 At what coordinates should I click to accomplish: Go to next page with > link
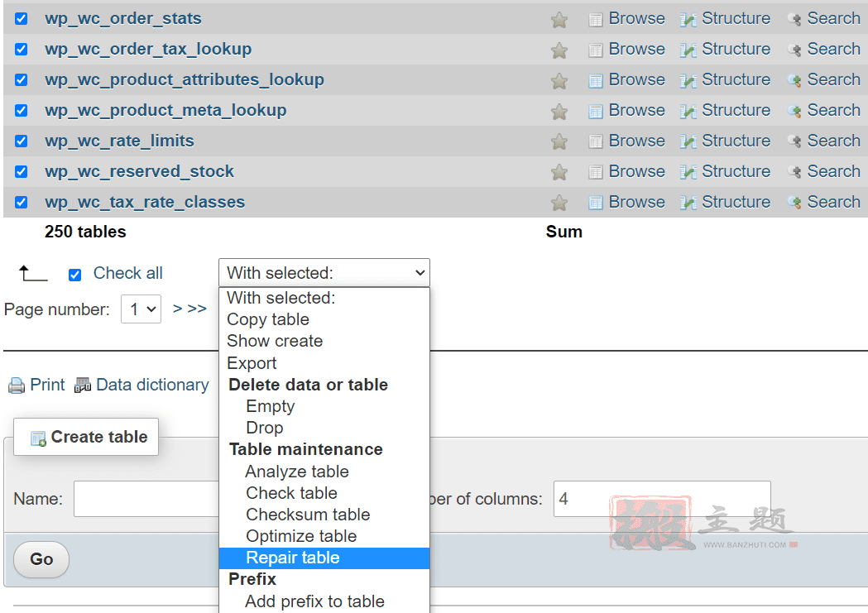177,309
